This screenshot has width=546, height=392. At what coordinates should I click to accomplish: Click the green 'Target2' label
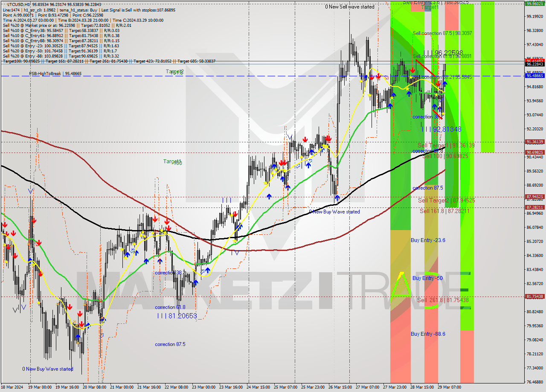[x=175, y=72]
